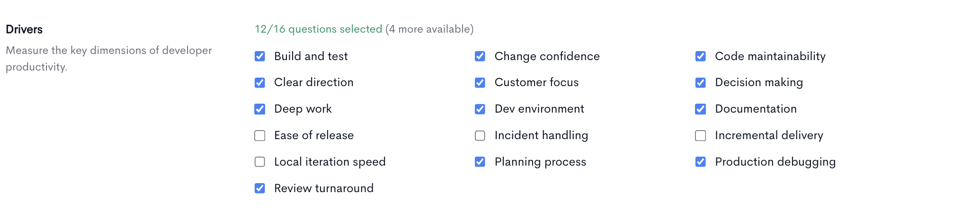This screenshot has height=212, width=980.
Task: Disable the Code maintainability driver
Action: point(701,56)
